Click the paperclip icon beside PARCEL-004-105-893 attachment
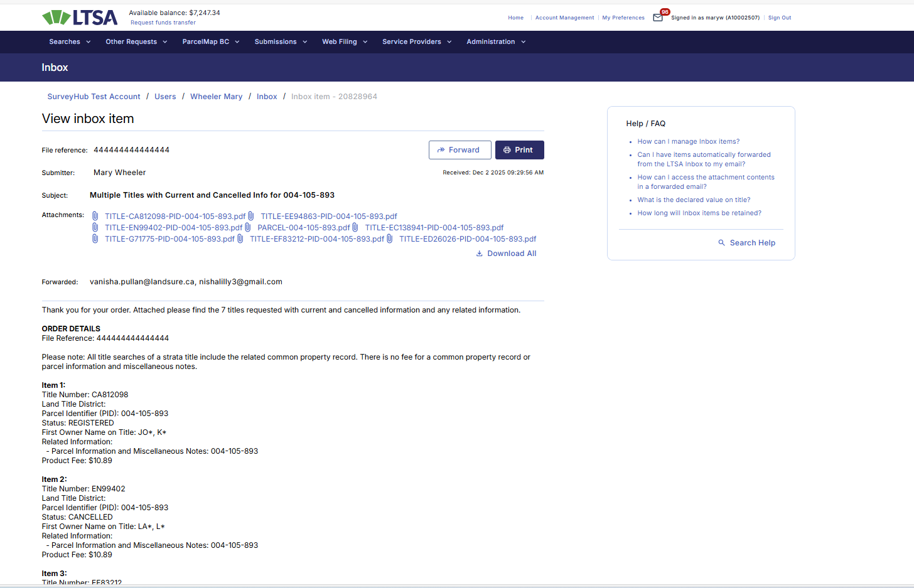This screenshot has height=588, width=914. [x=248, y=227]
